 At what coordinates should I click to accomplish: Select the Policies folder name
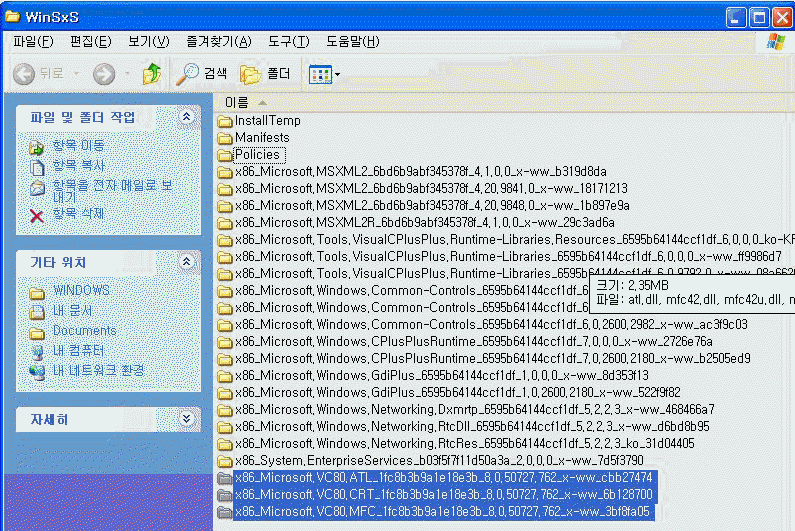(x=258, y=155)
